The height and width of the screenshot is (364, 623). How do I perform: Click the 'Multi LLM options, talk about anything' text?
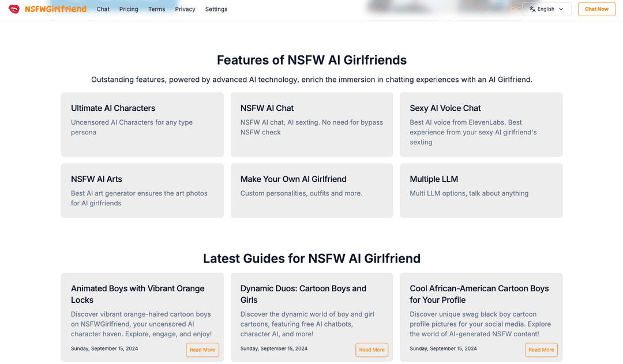tap(469, 193)
